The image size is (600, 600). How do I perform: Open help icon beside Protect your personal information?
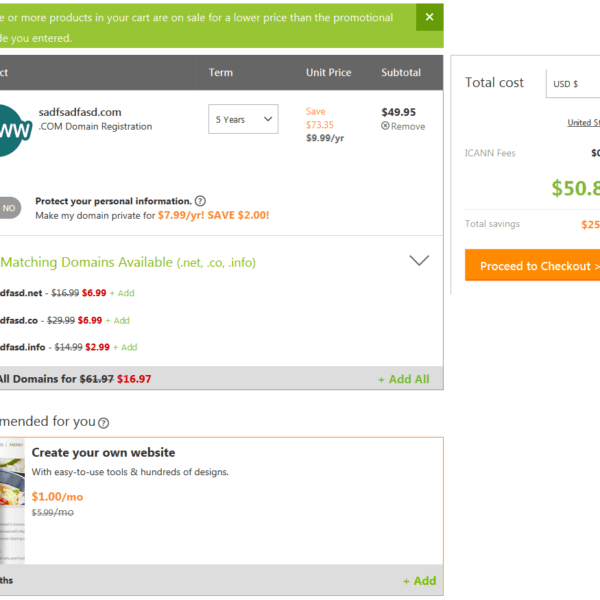point(200,201)
